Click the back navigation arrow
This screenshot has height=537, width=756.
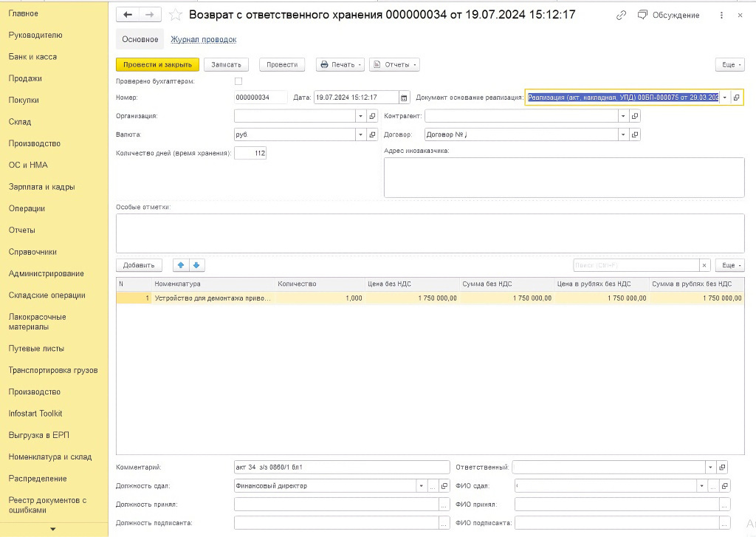[x=128, y=15]
